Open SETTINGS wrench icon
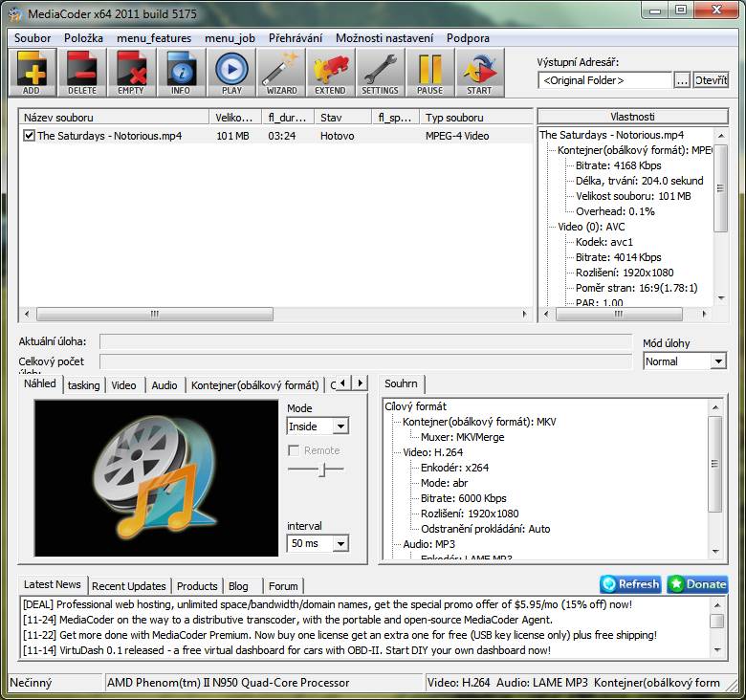Screen dimensions: 746x700 point(380,73)
